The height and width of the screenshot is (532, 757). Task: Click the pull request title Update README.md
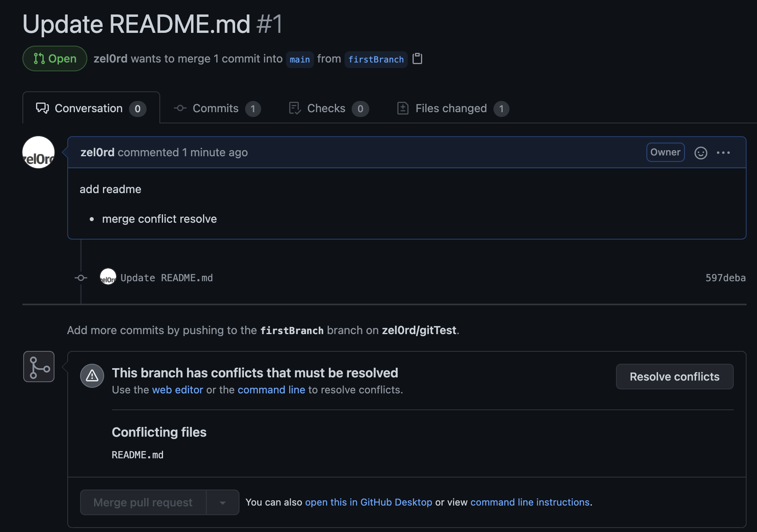(x=136, y=24)
